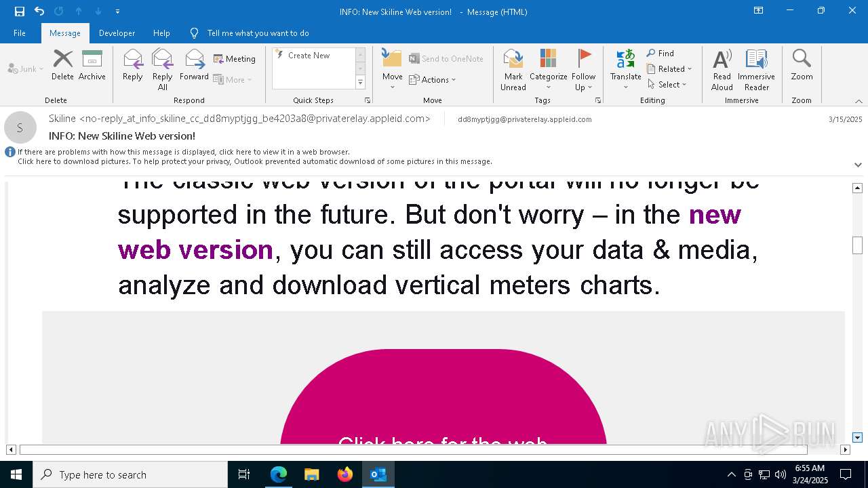Expand Related dropdown
The image size is (868, 488).
click(669, 69)
